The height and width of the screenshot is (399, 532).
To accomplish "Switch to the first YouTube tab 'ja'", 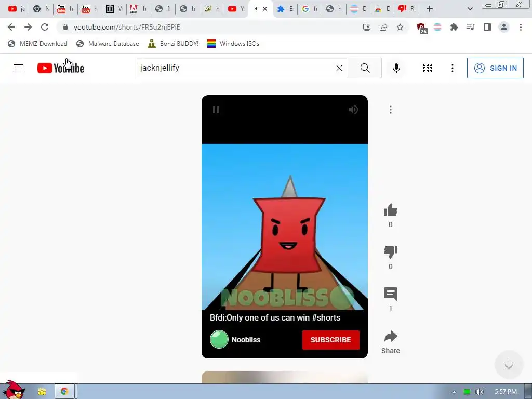I will [17, 9].
